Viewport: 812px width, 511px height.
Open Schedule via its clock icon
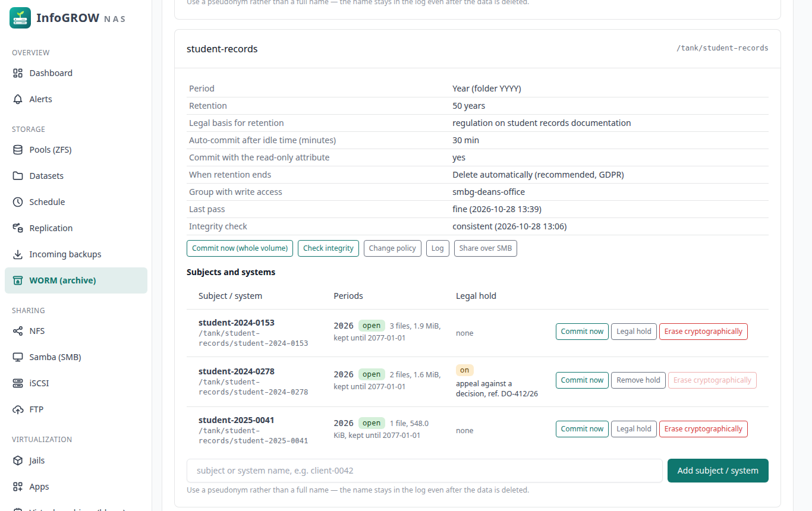(18, 202)
